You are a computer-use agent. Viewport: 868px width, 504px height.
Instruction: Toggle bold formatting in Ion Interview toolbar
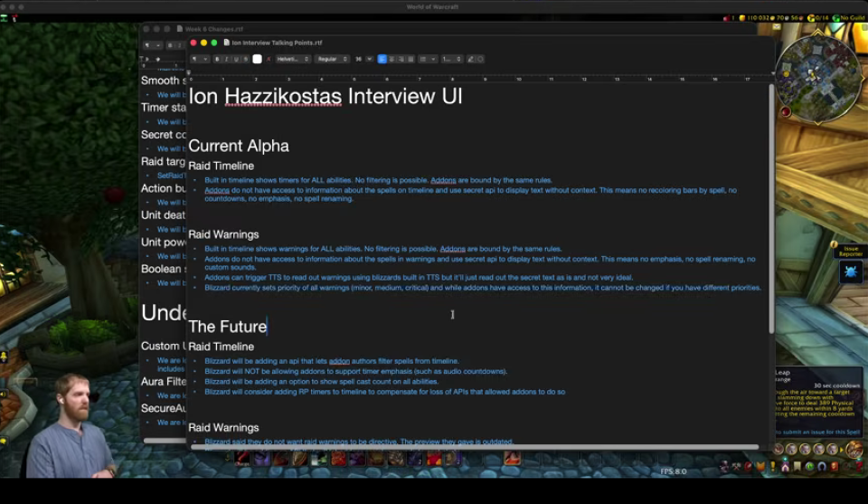(x=217, y=59)
